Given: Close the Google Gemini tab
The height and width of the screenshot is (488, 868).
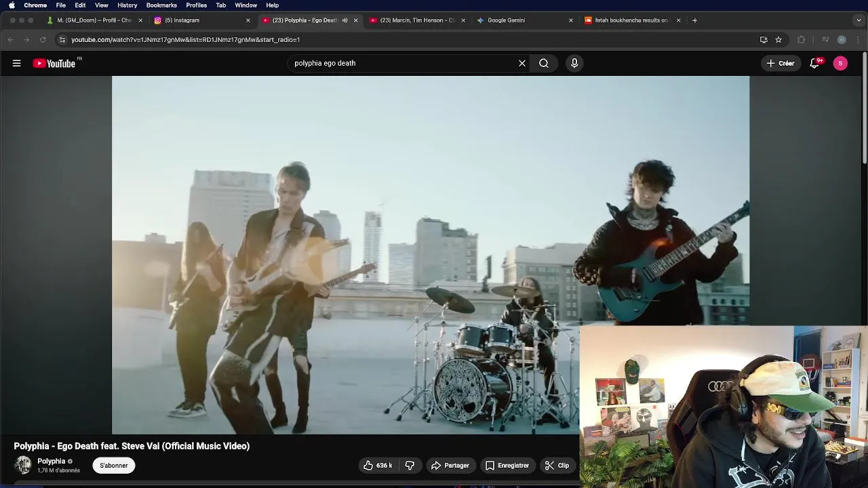Looking at the screenshot, I should (570, 20).
